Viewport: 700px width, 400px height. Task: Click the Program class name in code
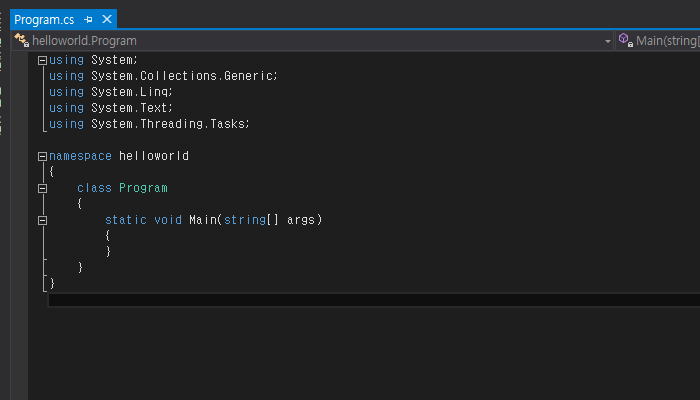(143, 188)
